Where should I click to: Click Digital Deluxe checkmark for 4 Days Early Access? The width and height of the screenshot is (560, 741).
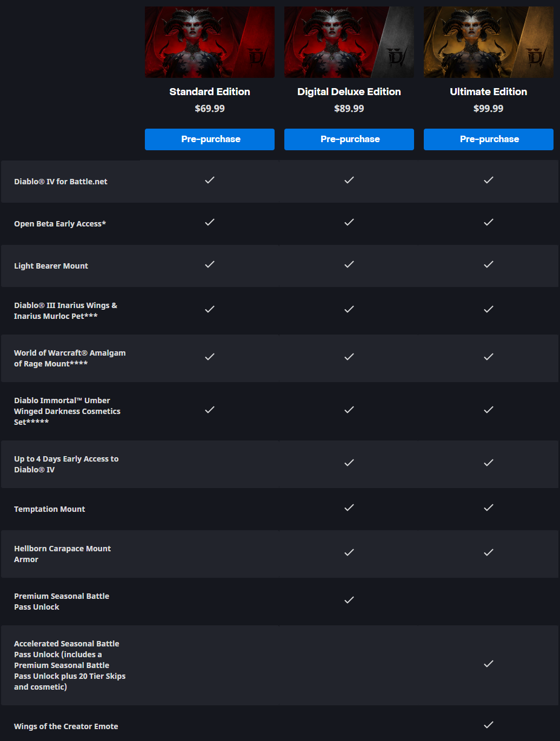click(x=349, y=463)
